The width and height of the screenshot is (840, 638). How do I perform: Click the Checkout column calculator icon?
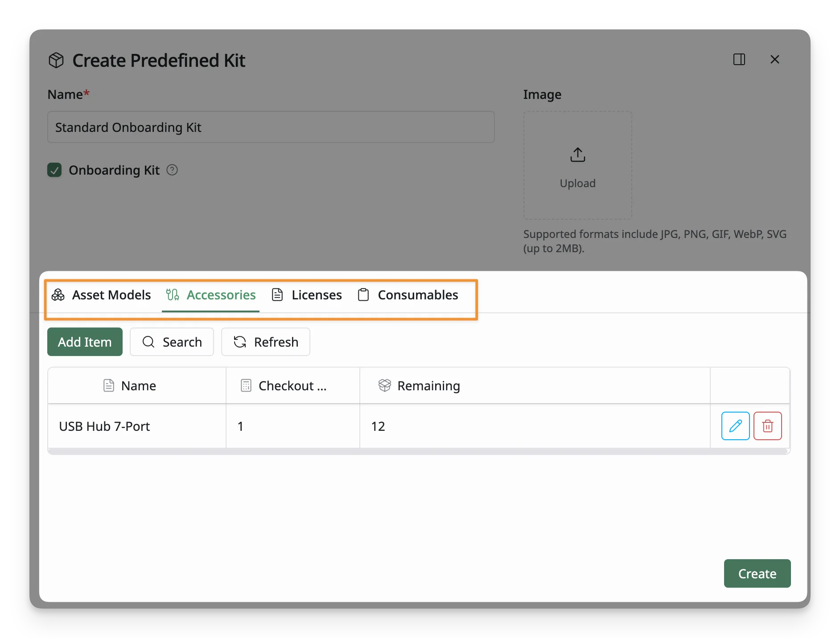(x=246, y=385)
